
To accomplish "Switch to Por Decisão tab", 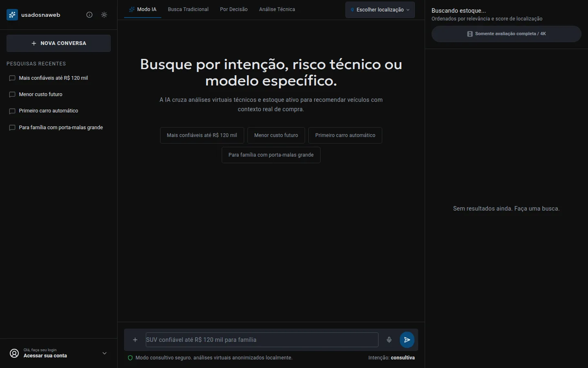I will click(234, 9).
